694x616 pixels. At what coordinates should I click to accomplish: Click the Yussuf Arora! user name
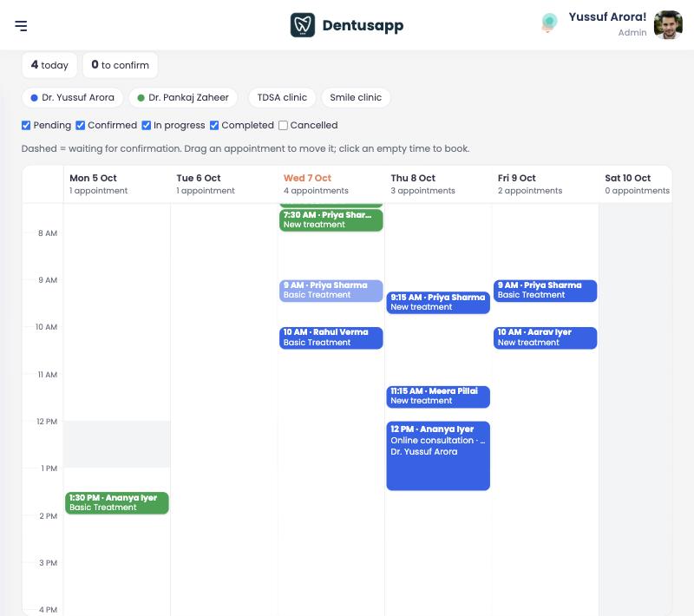(607, 16)
